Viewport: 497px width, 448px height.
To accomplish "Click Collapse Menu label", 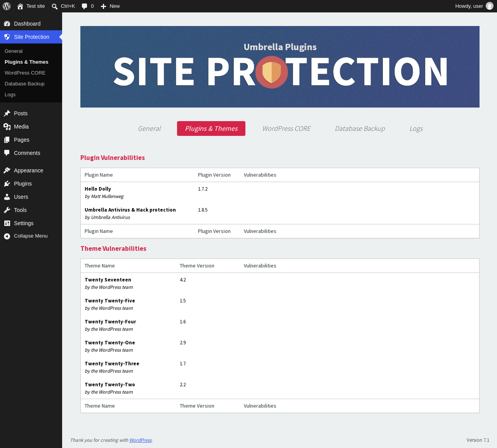I will [31, 236].
